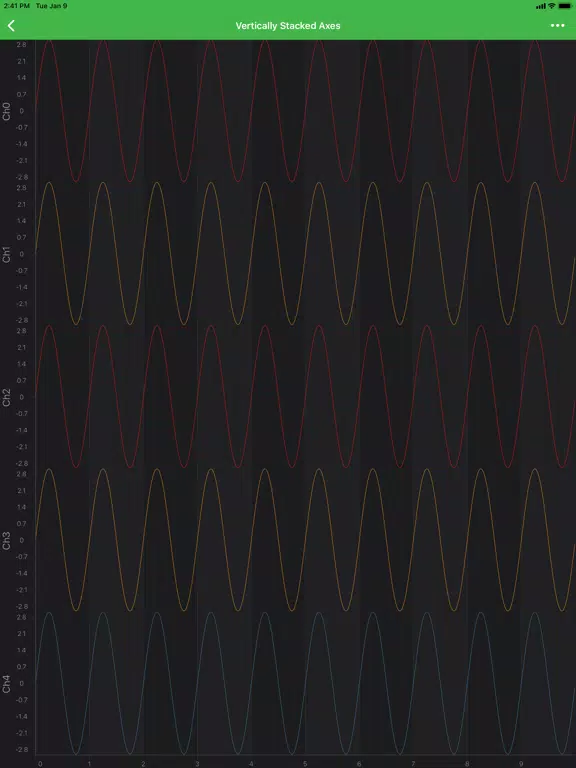Tap the X-axis tick label 1

click(x=89, y=764)
